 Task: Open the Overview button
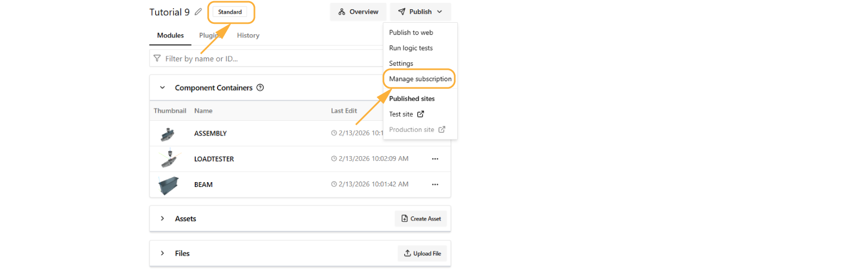click(x=358, y=12)
